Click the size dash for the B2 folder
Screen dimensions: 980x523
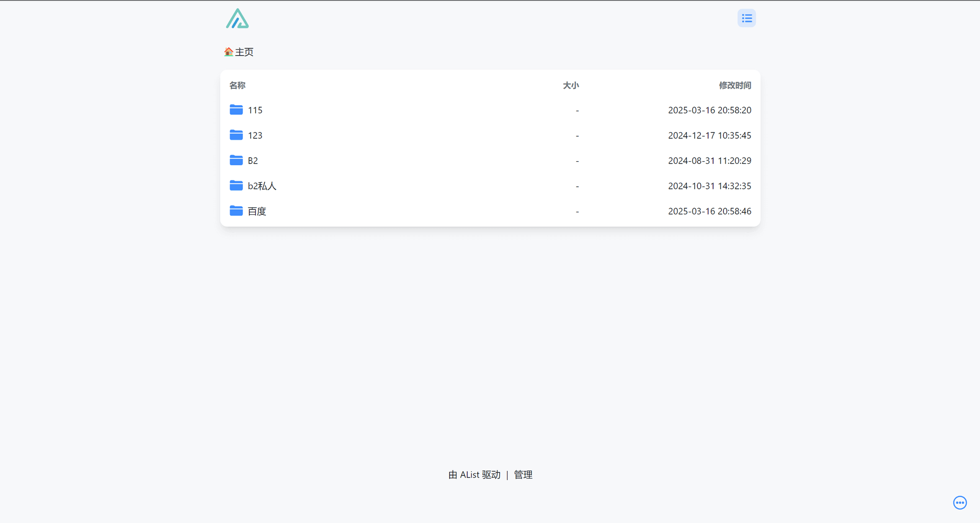(577, 160)
